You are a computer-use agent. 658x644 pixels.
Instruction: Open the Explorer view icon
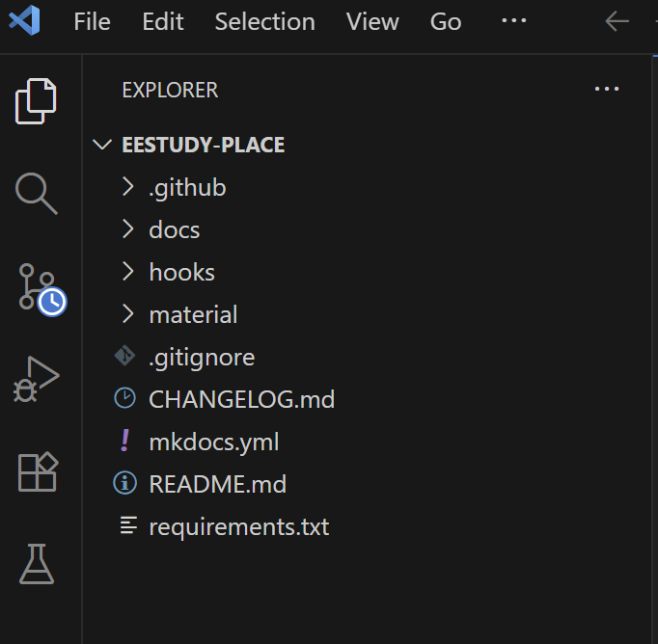click(x=37, y=100)
